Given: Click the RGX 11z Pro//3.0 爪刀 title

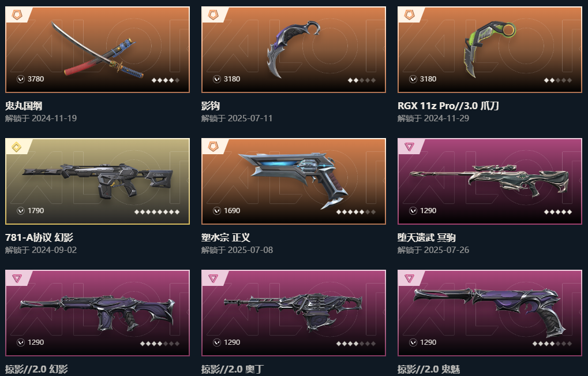Looking at the screenshot, I should coord(448,106).
